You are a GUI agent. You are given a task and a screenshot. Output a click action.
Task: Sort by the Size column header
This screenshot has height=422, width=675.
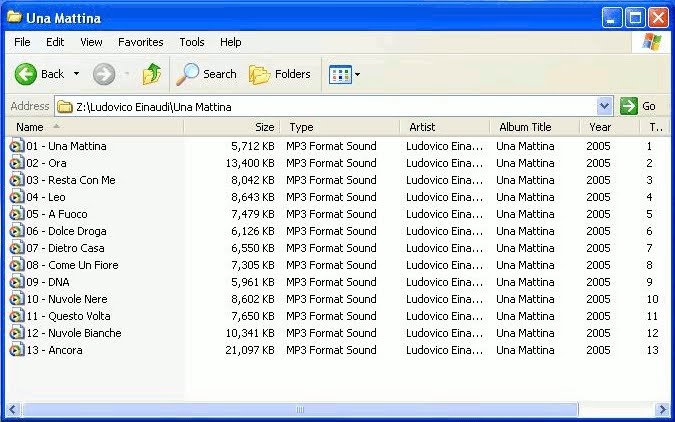[x=232, y=127]
